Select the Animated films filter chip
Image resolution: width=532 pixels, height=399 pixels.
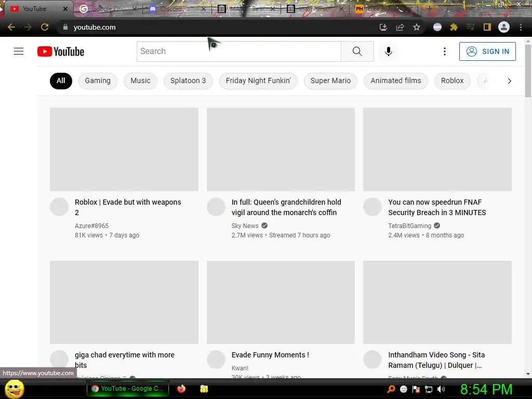click(x=395, y=81)
